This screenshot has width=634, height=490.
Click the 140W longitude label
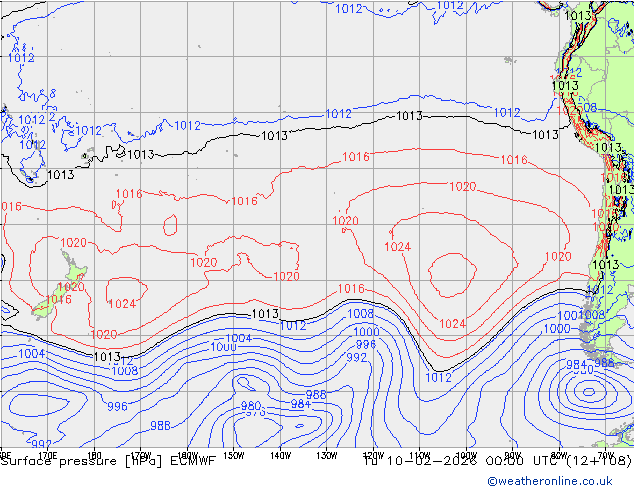pos(280,456)
